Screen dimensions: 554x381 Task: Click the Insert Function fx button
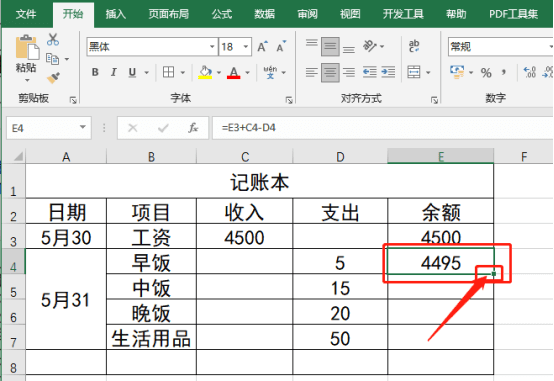pos(193,128)
